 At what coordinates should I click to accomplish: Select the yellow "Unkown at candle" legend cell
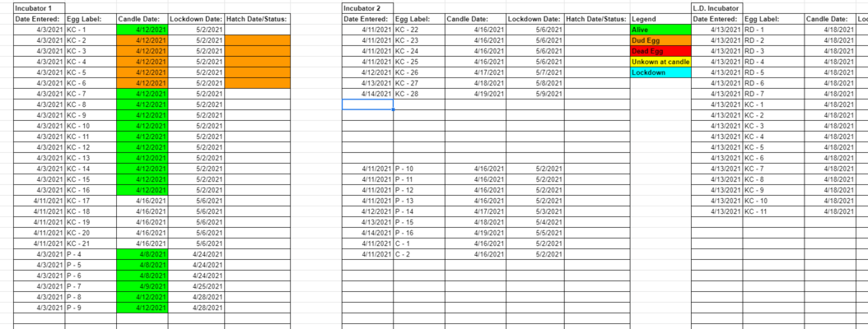(660, 62)
